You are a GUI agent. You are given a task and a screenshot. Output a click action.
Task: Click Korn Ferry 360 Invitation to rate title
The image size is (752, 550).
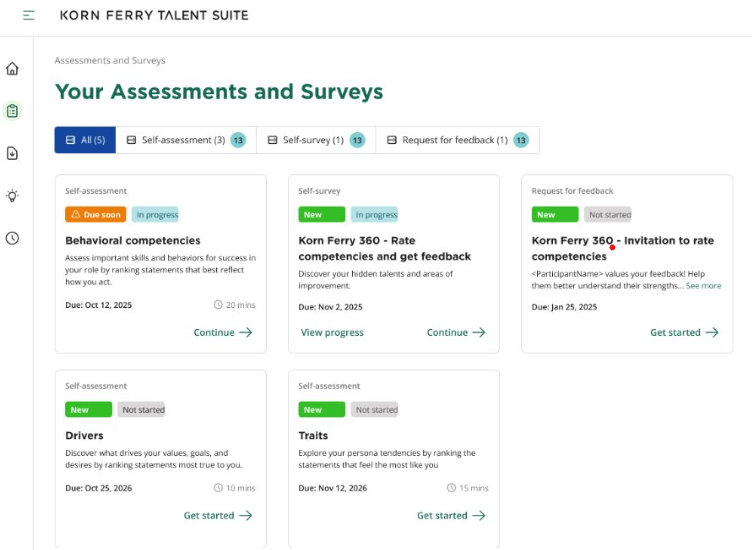click(623, 248)
